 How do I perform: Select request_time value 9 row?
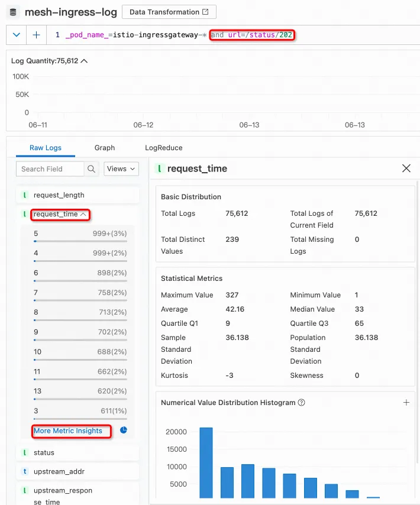pyautogui.click(x=80, y=334)
